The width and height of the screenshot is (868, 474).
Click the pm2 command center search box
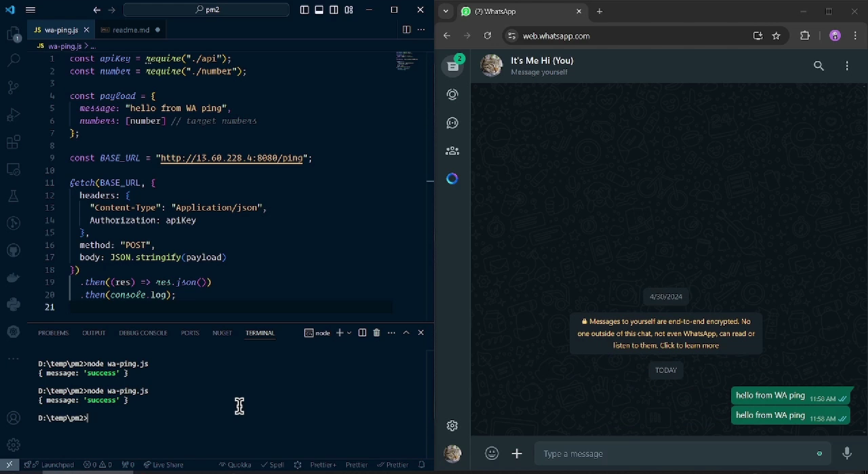(206, 10)
